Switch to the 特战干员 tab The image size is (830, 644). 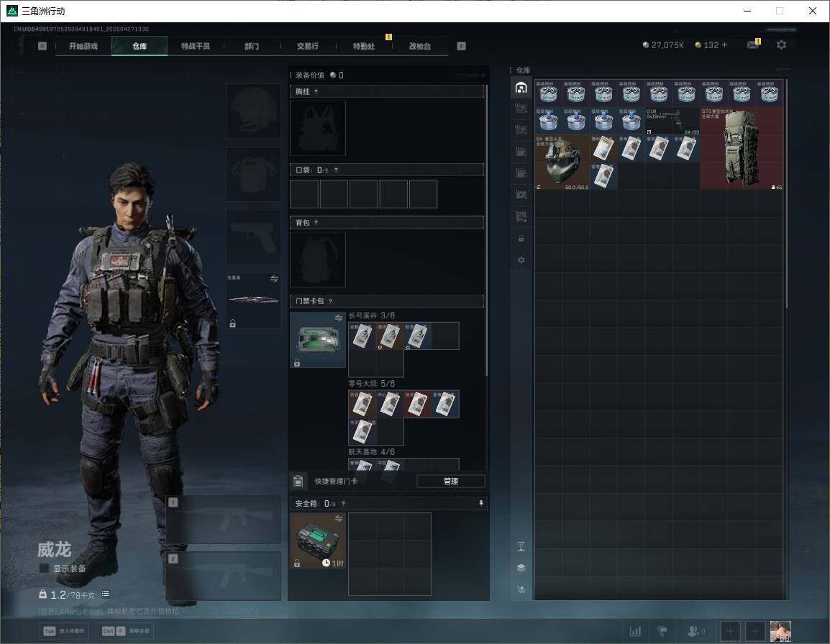196,46
